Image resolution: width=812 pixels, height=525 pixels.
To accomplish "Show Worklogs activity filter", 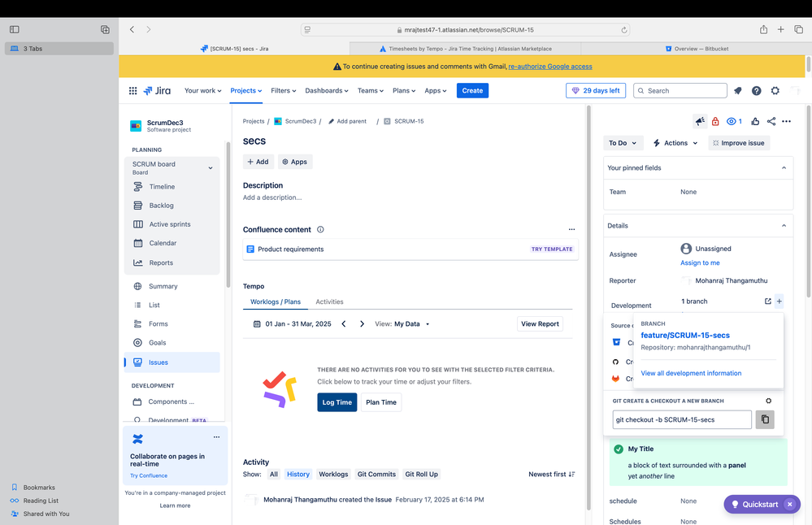I will 333,475.
